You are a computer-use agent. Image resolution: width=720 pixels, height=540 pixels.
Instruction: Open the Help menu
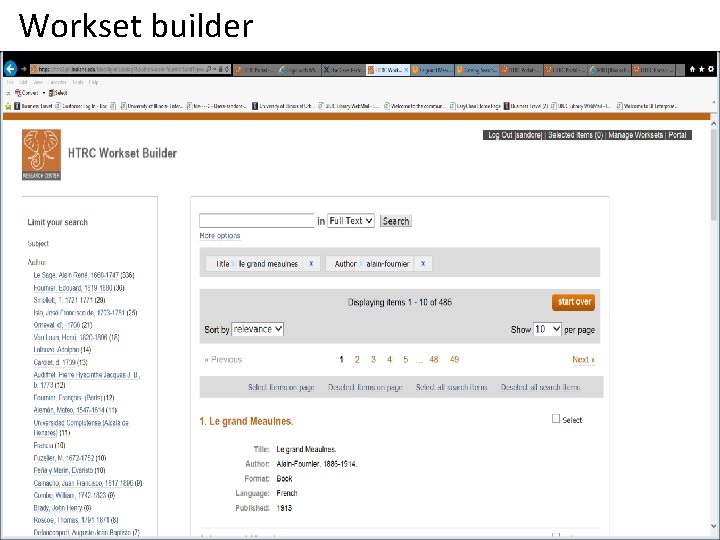(94, 82)
